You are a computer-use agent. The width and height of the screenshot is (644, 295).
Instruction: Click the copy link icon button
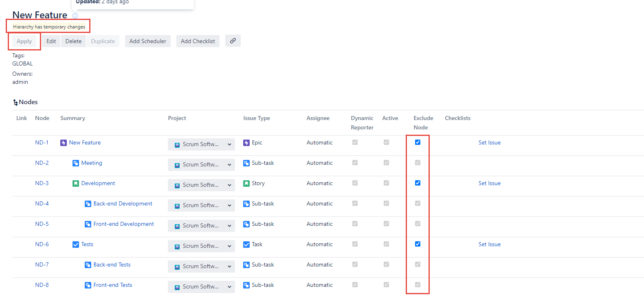[233, 41]
